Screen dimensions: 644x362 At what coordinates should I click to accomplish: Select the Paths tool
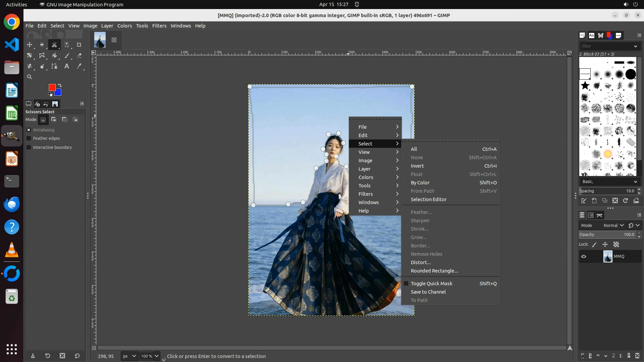click(x=54, y=66)
